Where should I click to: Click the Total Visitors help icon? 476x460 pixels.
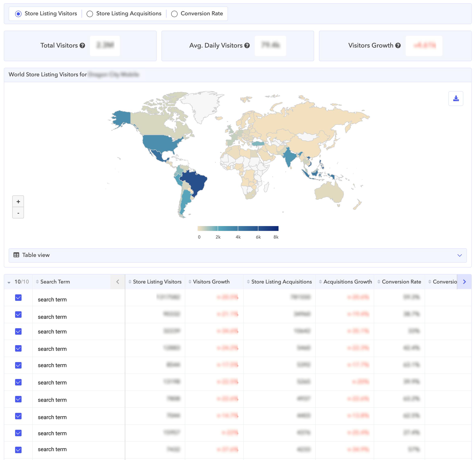point(82,46)
